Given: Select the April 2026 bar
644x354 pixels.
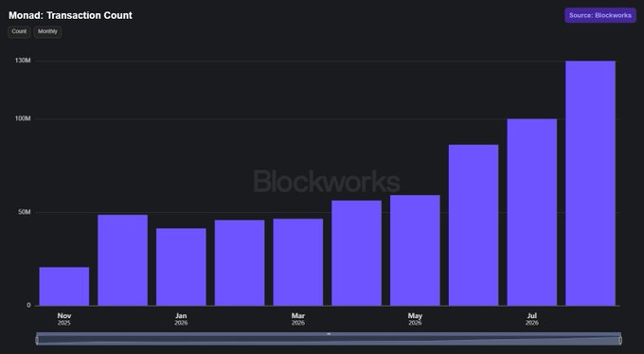Looking at the screenshot, I should tap(356, 253).
